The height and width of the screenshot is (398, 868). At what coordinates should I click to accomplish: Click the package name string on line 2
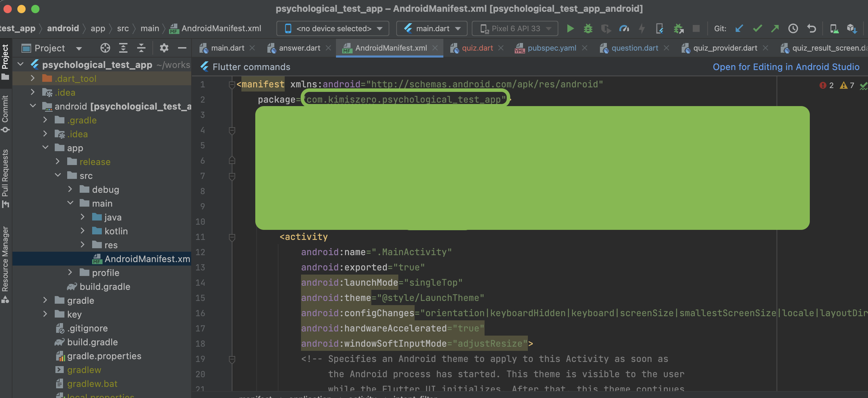[x=404, y=99]
